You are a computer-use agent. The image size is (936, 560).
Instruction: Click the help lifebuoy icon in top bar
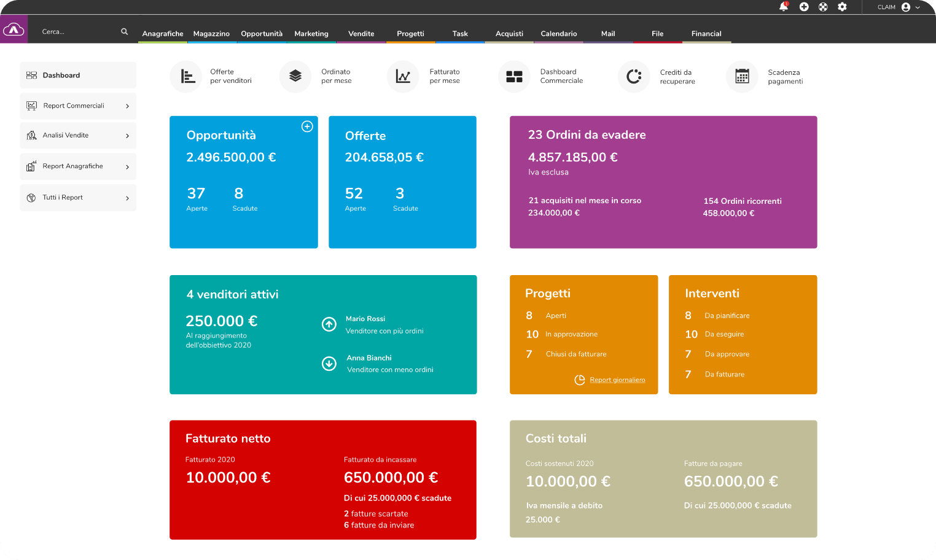[823, 7]
